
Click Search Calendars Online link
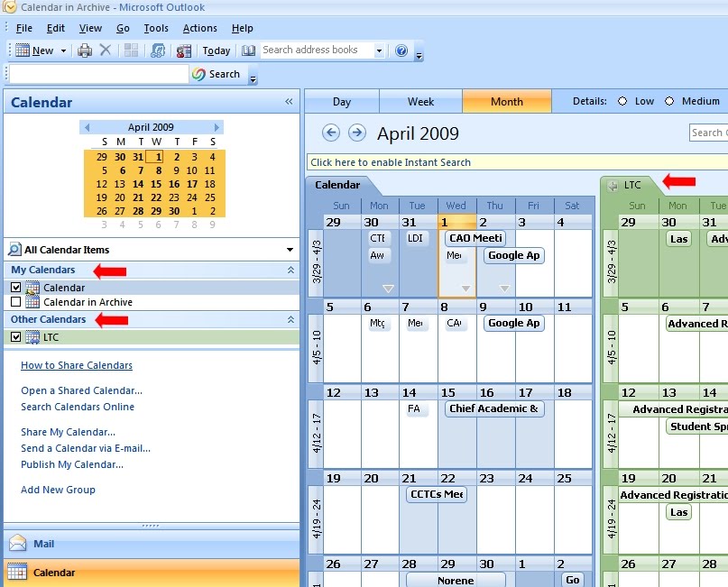tap(78, 407)
